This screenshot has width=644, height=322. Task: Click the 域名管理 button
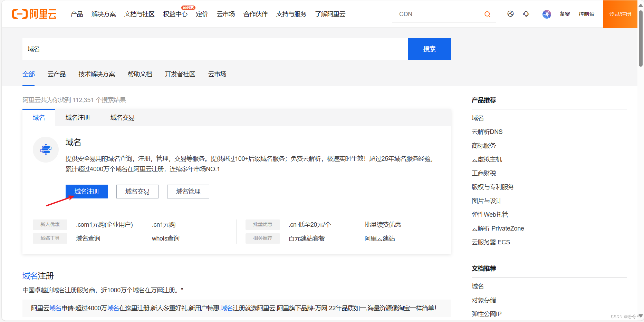(188, 192)
